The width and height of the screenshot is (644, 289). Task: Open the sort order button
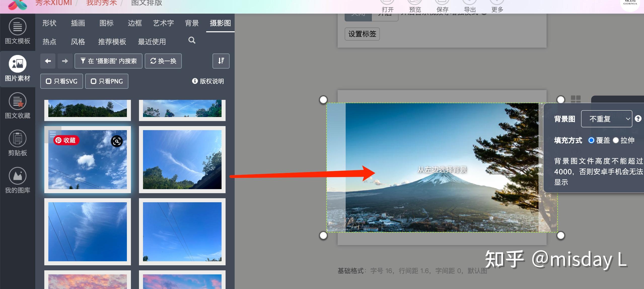coord(221,61)
